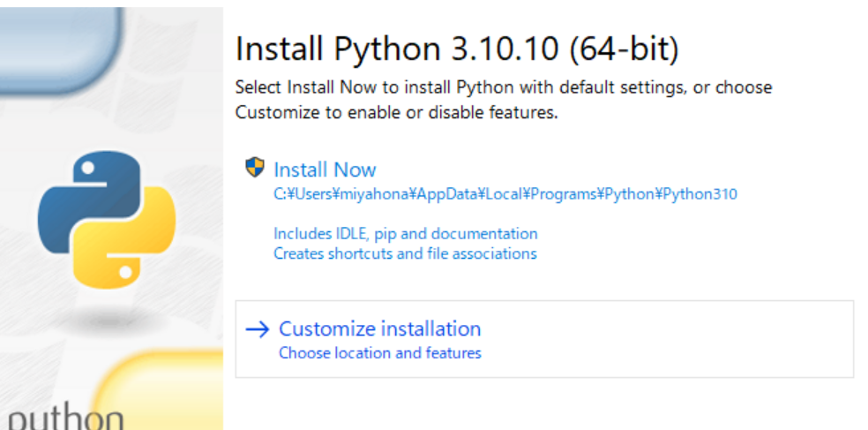The width and height of the screenshot is (868, 430).
Task: Click 'Includes IDLE, pip and documentation' text
Action: [x=406, y=234]
